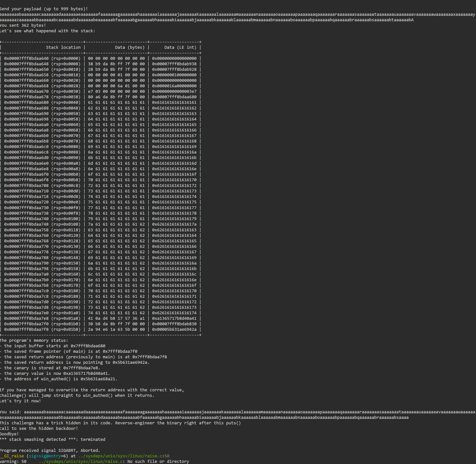The width and height of the screenshot is (476, 464).
Task: Click stack address 0x00007fff8bdaa788 (rsp+0x0148)
Action: pos(42,258)
